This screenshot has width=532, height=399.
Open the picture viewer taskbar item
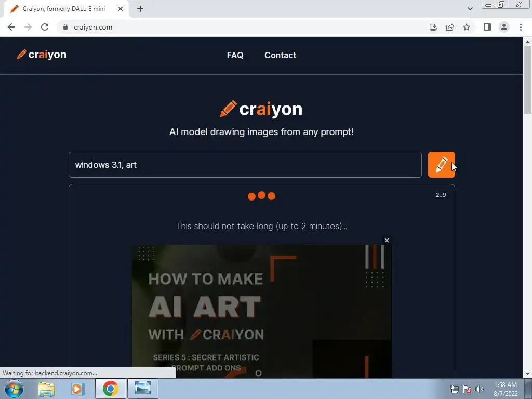[142, 389]
